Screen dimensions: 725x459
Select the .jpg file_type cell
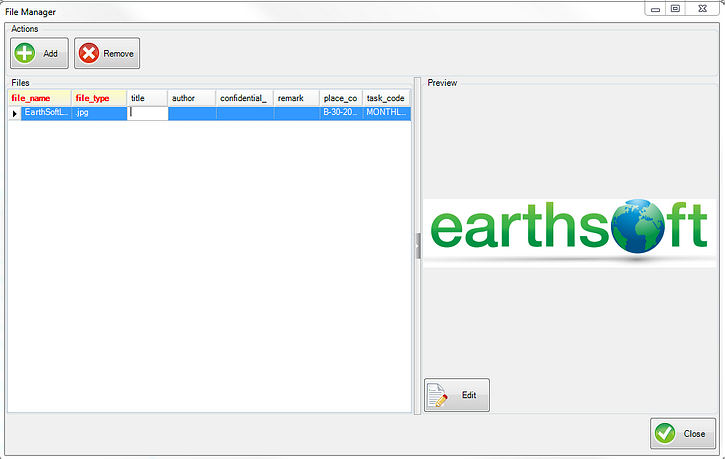(x=98, y=114)
